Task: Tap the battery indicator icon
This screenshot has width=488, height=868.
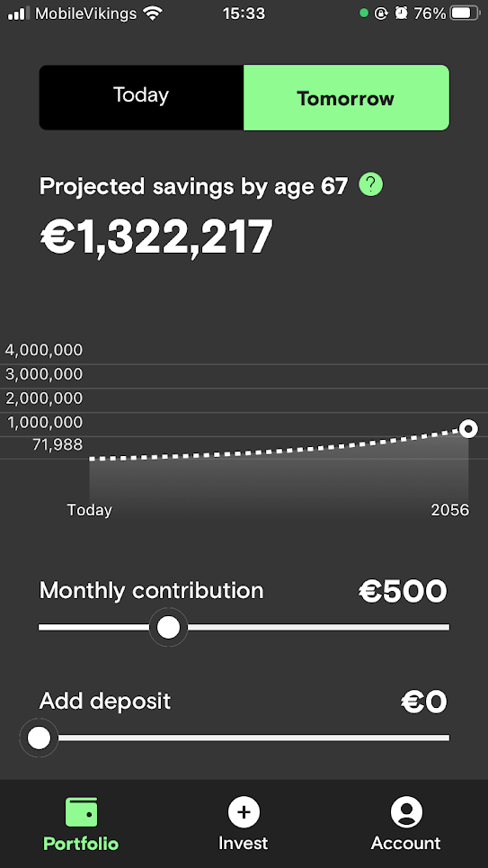Action: point(465,13)
